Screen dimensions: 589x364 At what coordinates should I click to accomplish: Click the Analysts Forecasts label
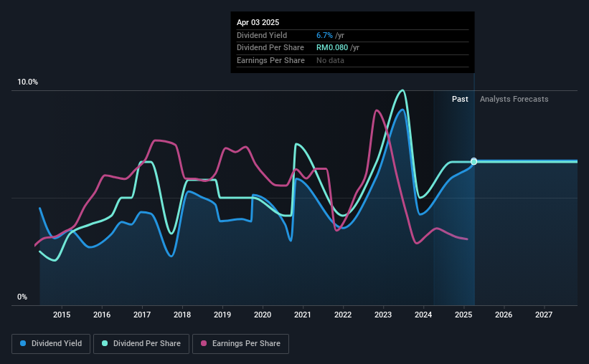[514, 99]
